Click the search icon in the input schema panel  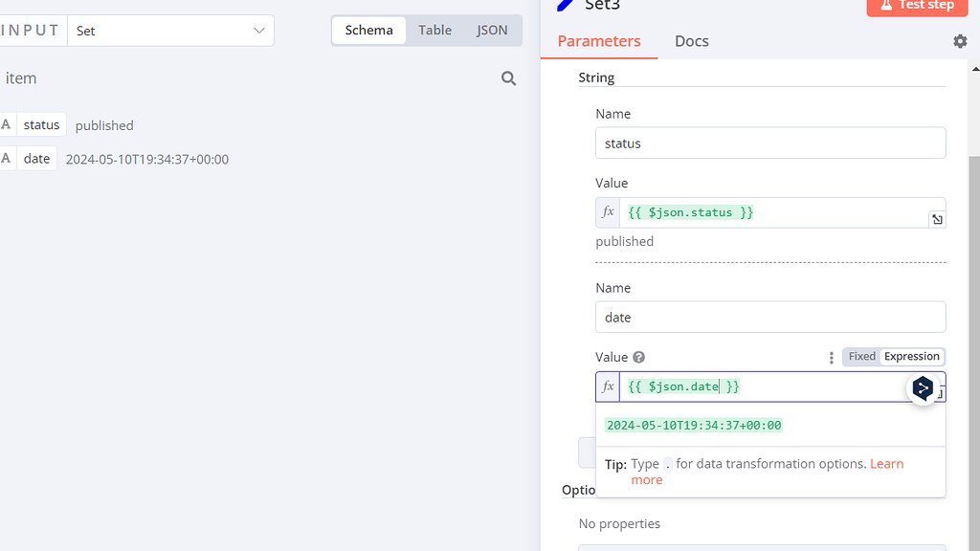(508, 78)
